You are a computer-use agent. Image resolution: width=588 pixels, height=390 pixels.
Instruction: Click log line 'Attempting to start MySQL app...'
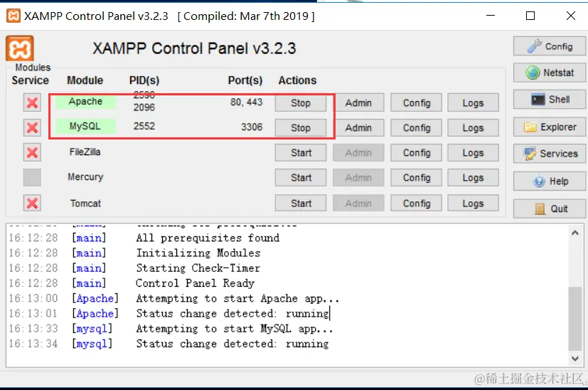point(235,329)
